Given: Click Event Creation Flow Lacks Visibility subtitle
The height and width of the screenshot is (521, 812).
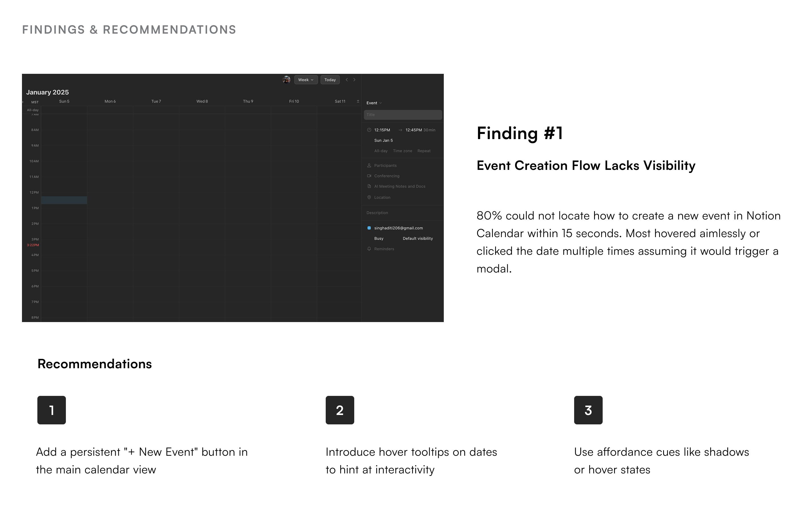Looking at the screenshot, I should 586,165.
